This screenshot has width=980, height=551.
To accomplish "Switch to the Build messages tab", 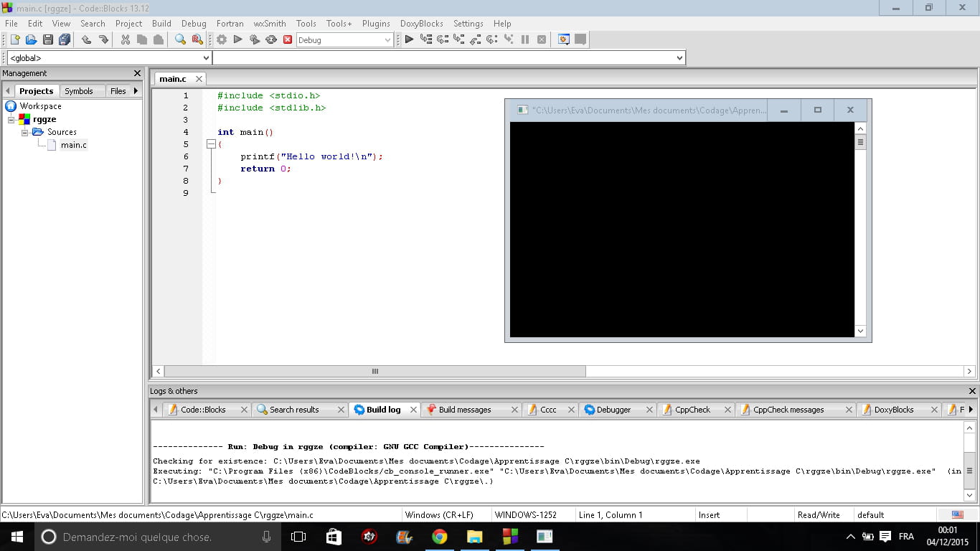I will [464, 410].
